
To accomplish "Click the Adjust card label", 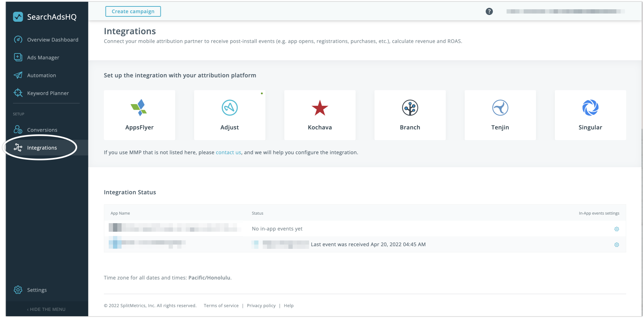I will [230, 127].
